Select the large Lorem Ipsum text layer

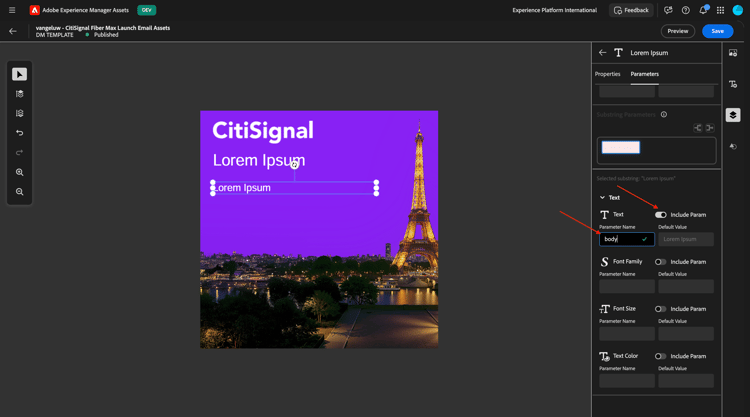click(258, 161)
